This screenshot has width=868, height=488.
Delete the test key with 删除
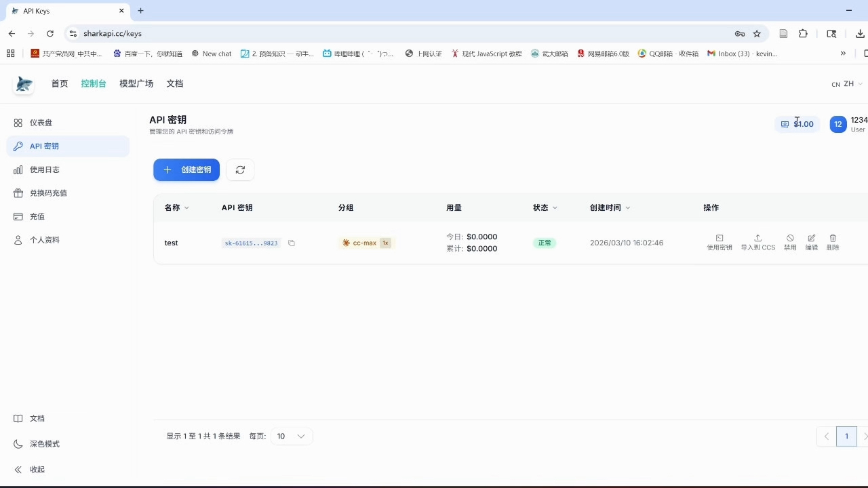coord(833,243)
